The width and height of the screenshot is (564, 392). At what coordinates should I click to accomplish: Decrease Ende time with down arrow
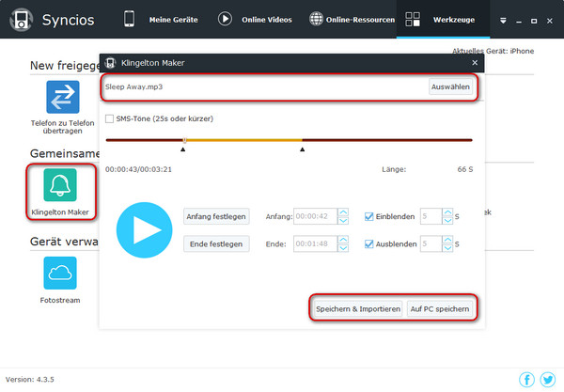pyautogui.click(x=343, y=248)
